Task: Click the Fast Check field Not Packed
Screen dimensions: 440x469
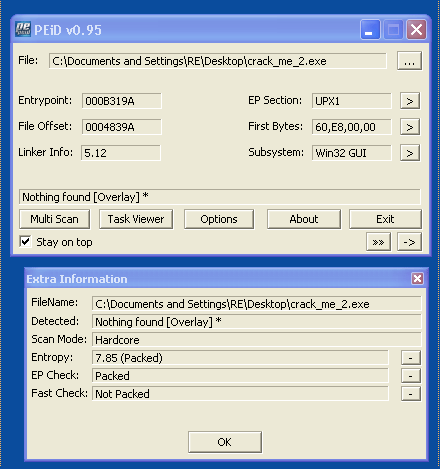Action: 240,394
